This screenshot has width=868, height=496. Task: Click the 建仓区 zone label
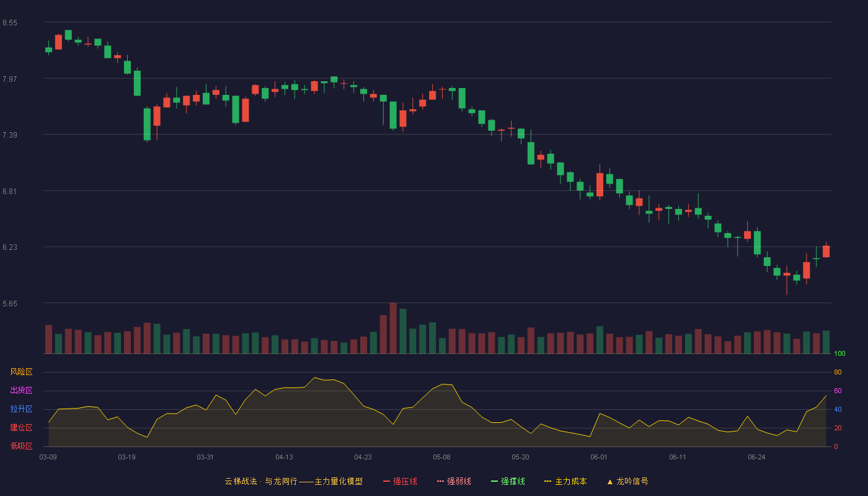point(21,428)
